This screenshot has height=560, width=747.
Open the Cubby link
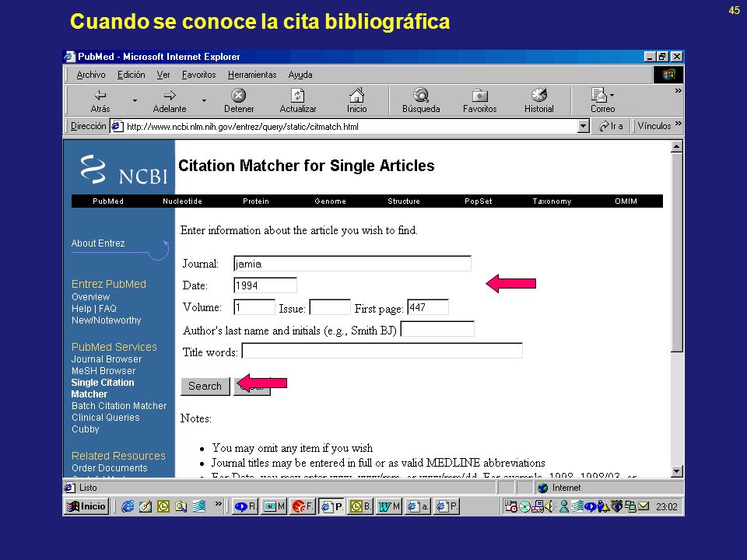pyautogui.click(x=86, y=429)
